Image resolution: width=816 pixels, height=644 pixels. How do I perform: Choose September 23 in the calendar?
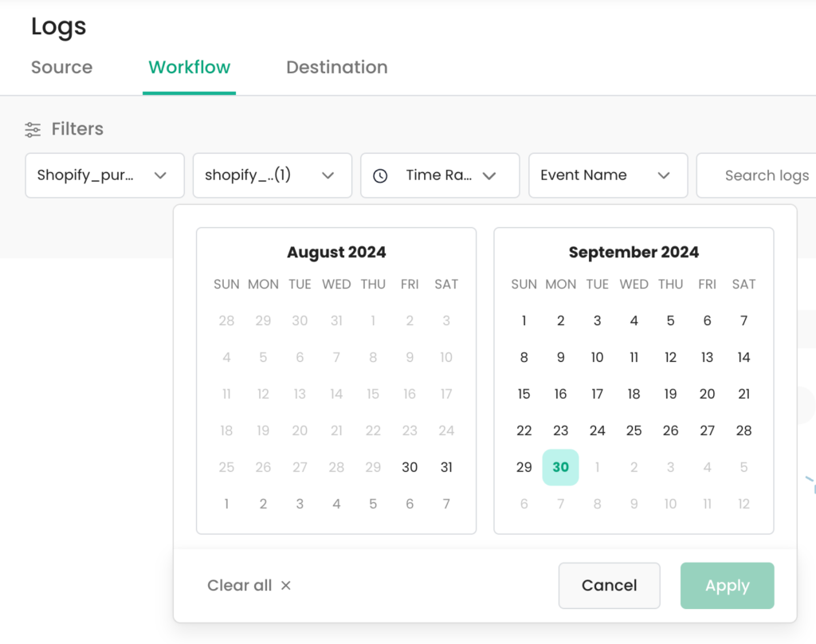(560, 430)
